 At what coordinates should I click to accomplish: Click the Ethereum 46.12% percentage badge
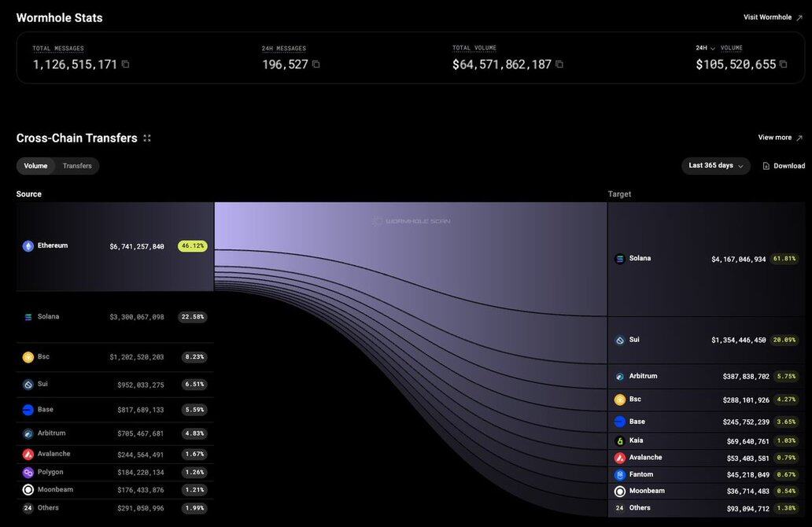pyautogui.click(x=193, y=246)
